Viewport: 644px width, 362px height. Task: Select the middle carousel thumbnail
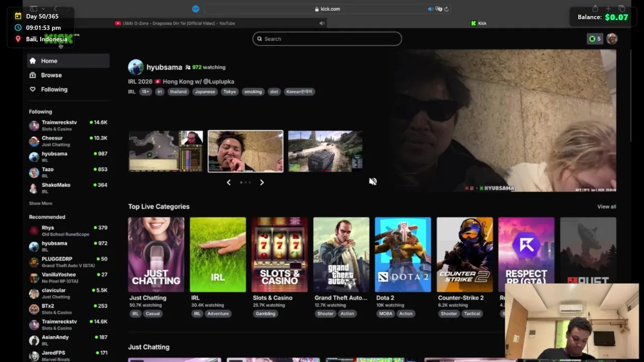pos(246,151)
